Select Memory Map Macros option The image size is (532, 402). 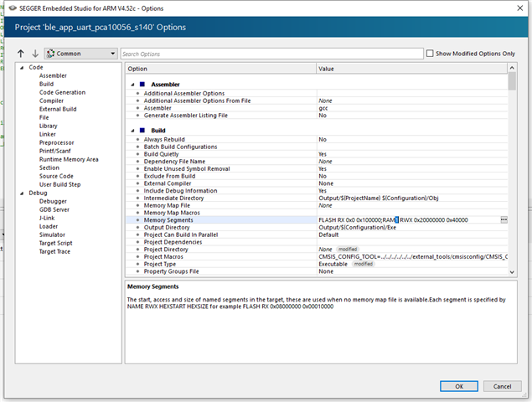pyautogui.click(x=317, y=213)
